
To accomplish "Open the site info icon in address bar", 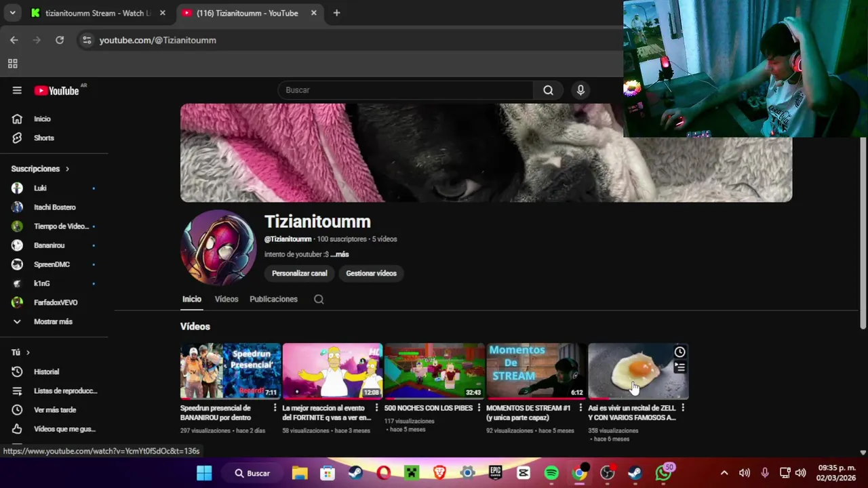I will click(87, 40).
